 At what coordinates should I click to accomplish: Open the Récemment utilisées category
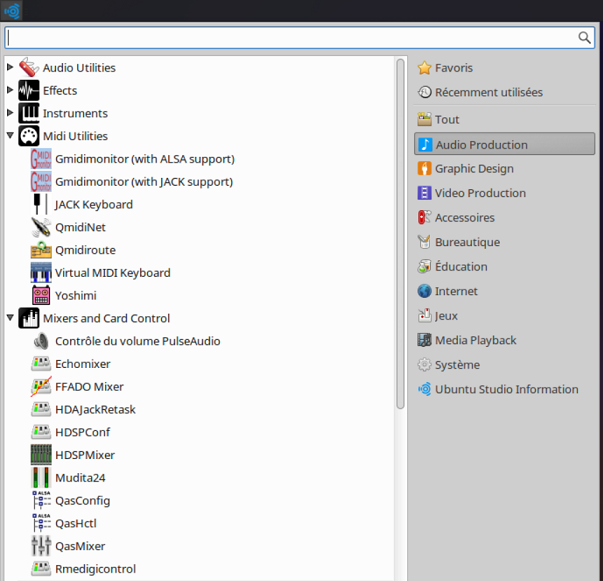pyautogui.click(x=505, y=92)
